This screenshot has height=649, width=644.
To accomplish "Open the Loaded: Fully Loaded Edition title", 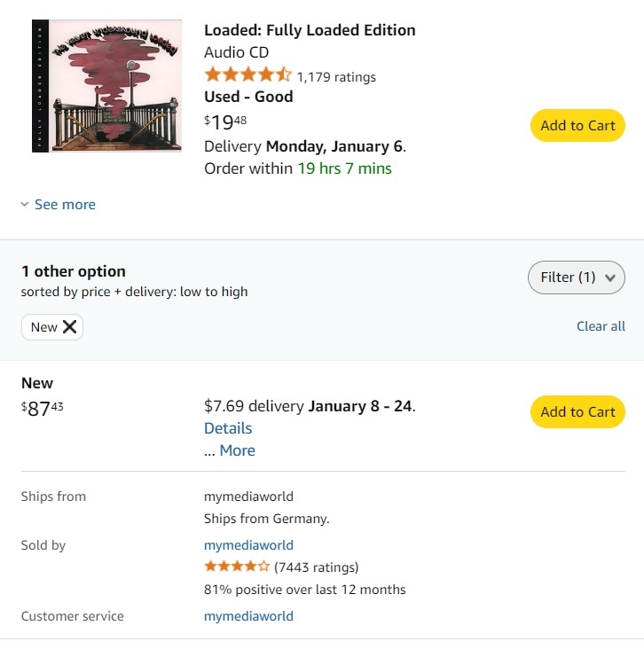I will 310,30.
